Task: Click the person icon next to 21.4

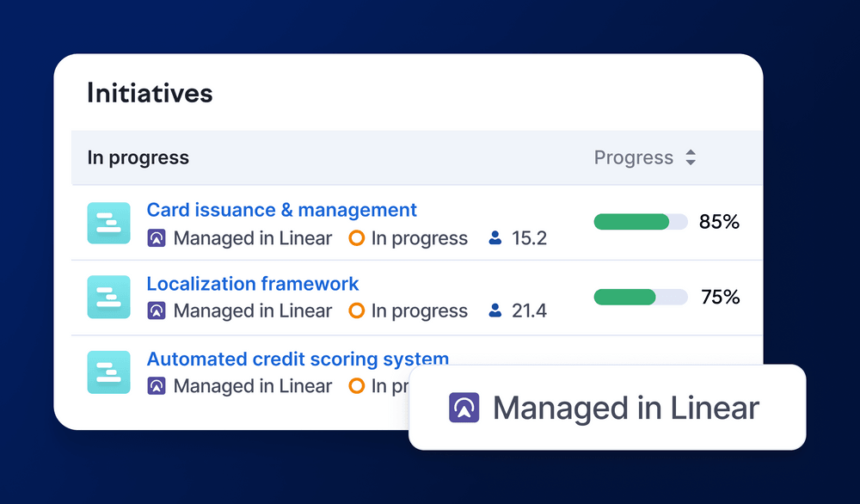Action: 495,311
